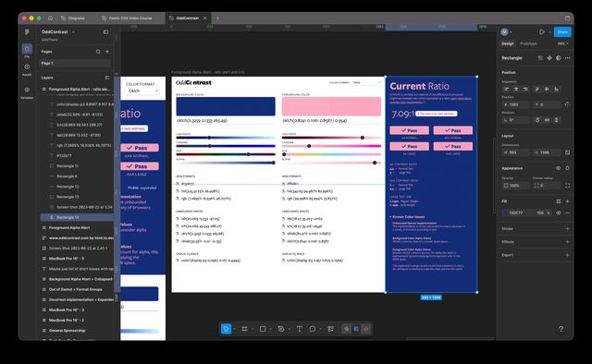Align left in Alignment section
Viewport: 592px width, 364px height.
coord(506,89)
